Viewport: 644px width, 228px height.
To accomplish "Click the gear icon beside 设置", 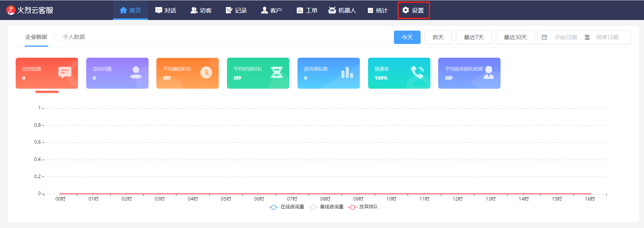I will tap(406, 10).
